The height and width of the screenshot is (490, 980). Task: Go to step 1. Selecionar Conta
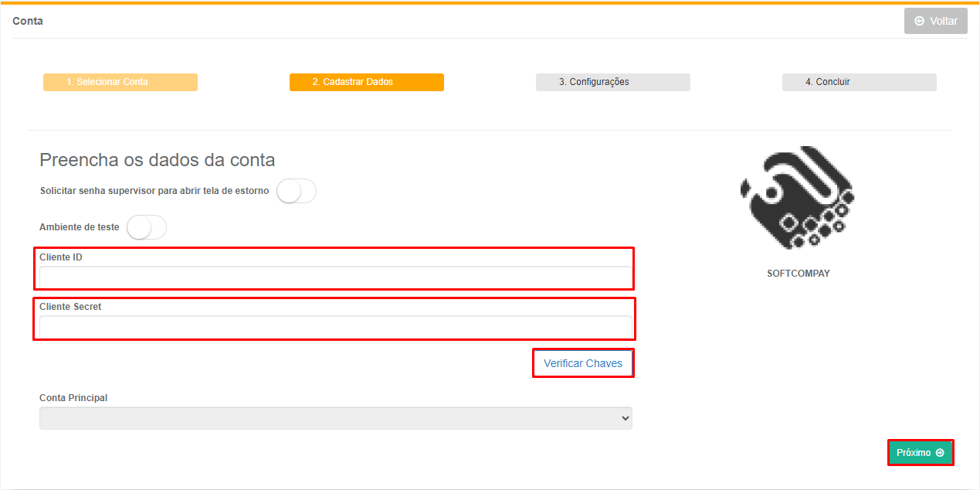(120, 82)
